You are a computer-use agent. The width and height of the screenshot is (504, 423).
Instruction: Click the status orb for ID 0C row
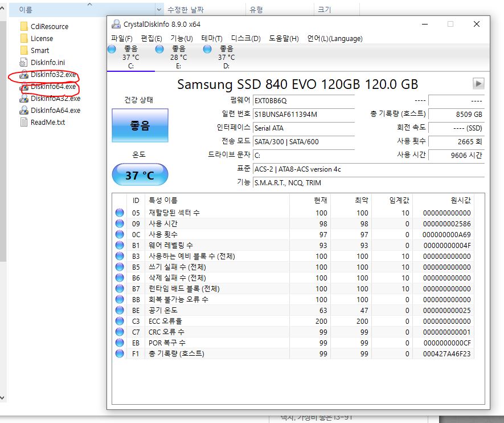(120, 234)
